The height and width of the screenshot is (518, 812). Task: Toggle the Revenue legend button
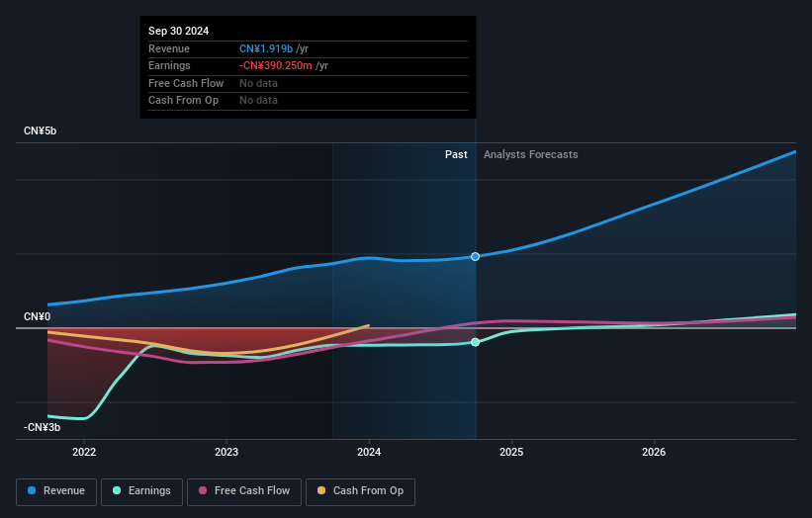coord(56,491)
